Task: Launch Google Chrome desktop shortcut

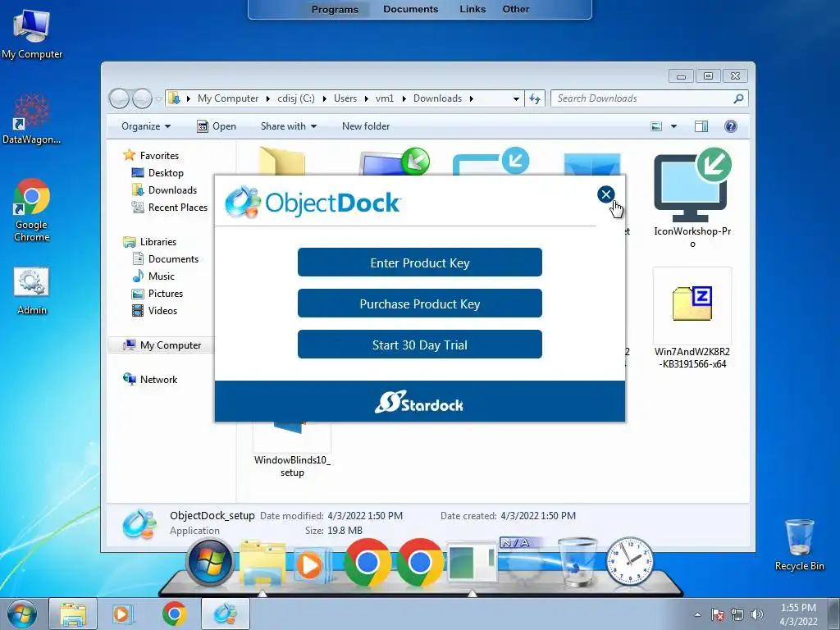Action: click(32, 210)
